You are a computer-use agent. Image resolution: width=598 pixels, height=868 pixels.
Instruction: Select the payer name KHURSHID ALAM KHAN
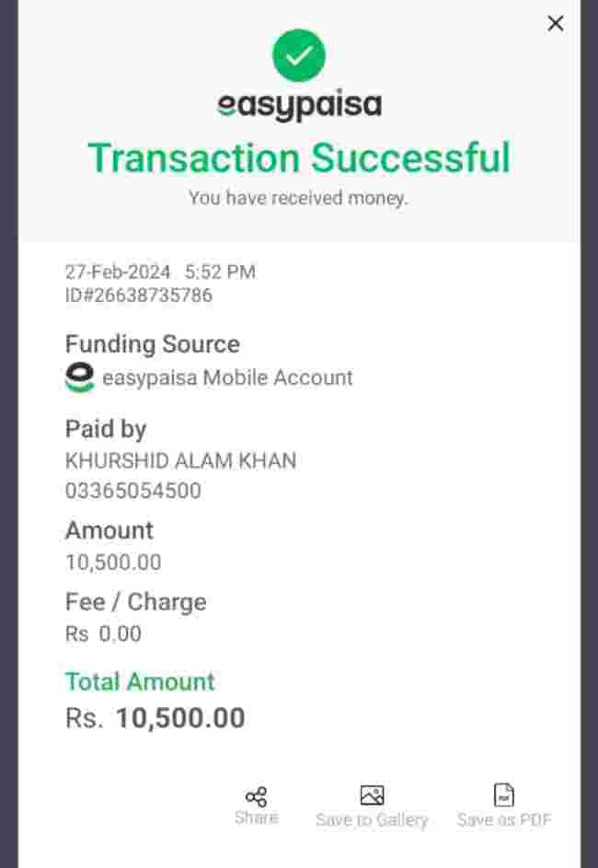pyautogui.click(x=180, y=460)
